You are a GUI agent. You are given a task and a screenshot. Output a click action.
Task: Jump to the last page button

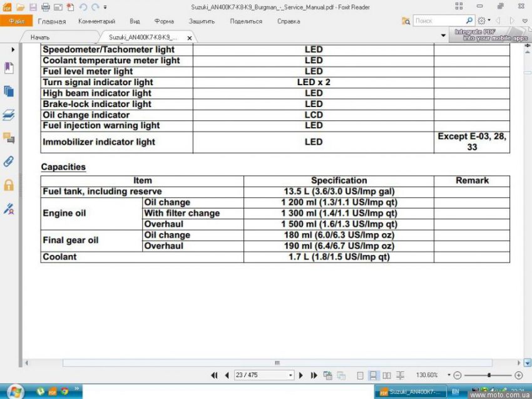[x=314, y=375]
